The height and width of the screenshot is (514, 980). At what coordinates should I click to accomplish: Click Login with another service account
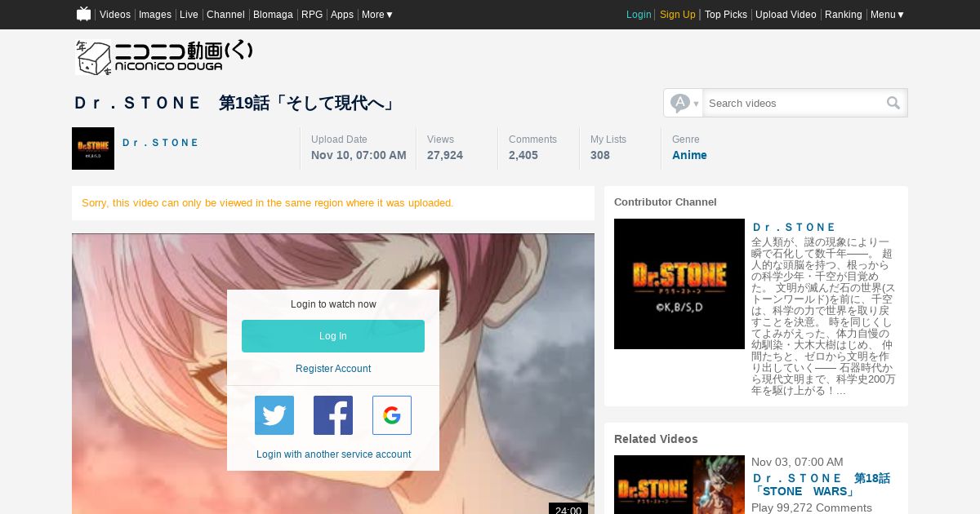333,454
